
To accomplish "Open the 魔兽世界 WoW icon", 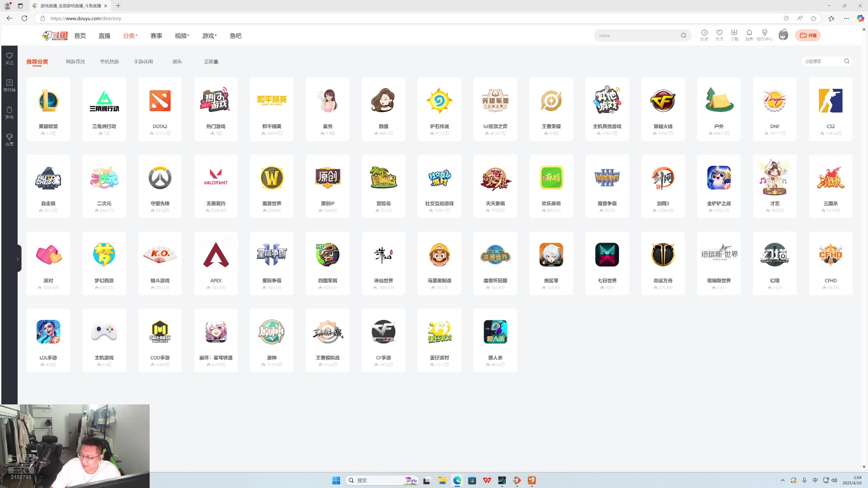I will coord(272,178).
